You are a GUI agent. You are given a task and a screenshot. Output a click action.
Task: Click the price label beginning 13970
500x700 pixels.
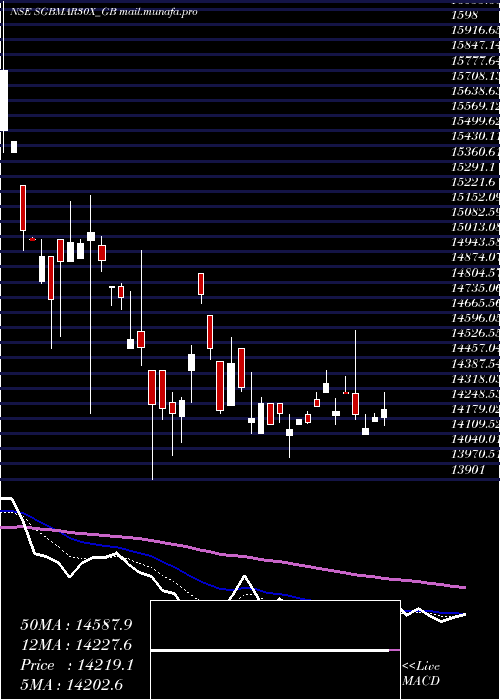475,455
